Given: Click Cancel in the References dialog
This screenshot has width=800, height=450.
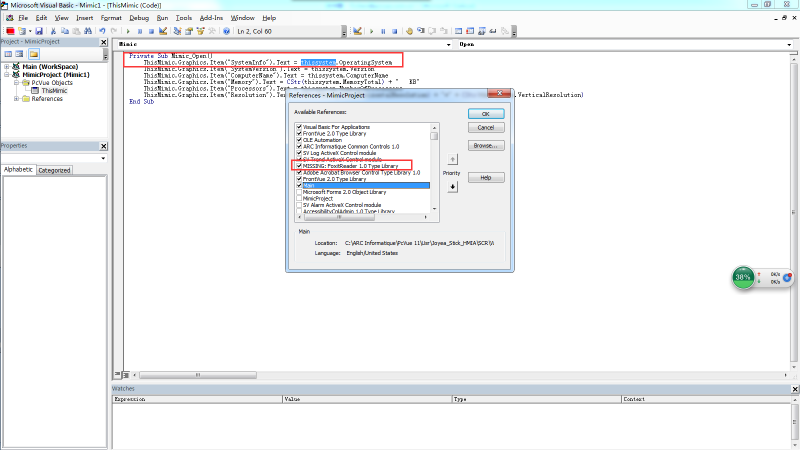Looking at the screenshot, I should tap(486, 128).
